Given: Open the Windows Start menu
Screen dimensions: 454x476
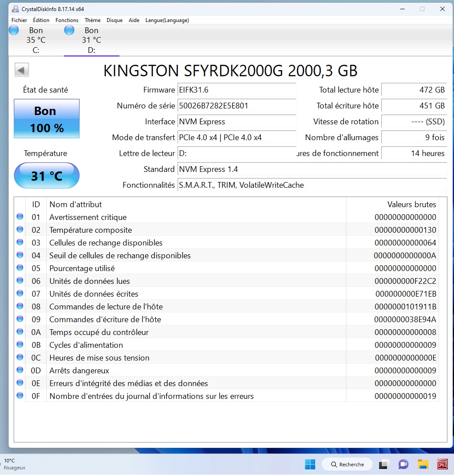Looking at the screenshot, I should [310, 464].
